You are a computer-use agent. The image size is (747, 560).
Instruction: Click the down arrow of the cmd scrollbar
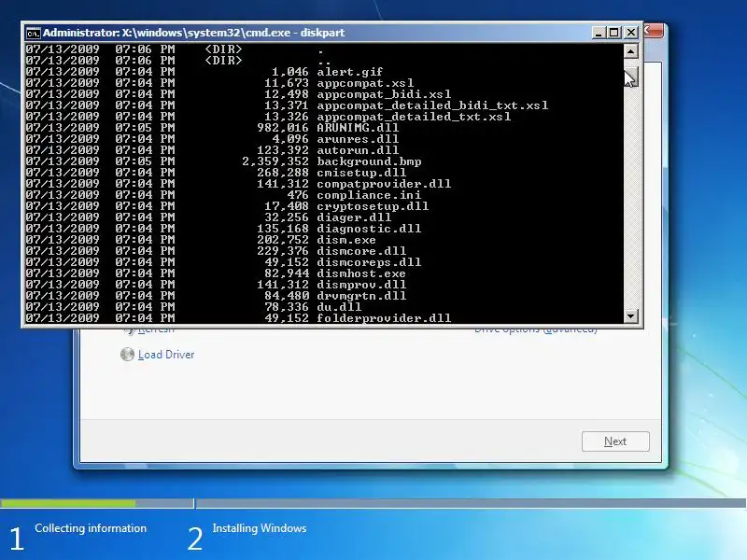click(x=631, y=315)
